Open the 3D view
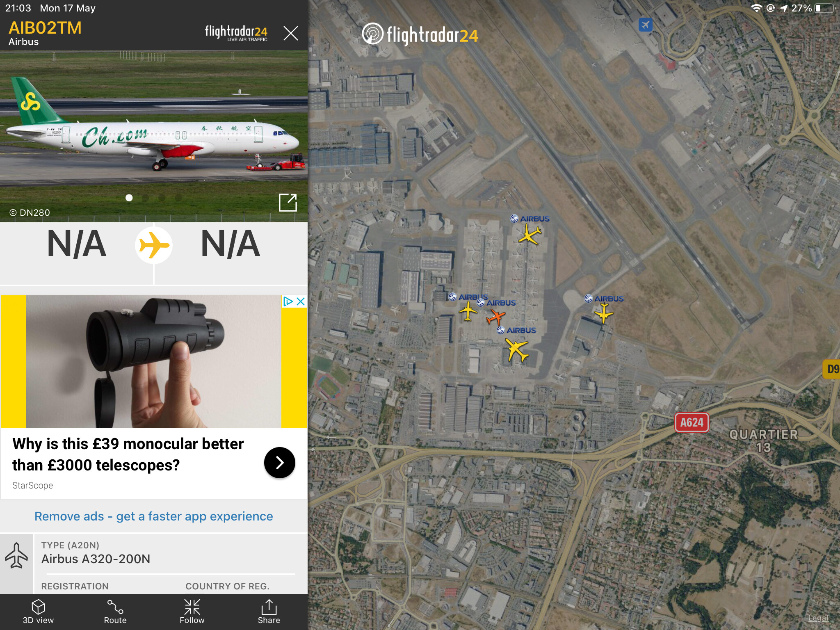Image resolution: width=840 pixels, height=630 pixels. pos(38,612)
